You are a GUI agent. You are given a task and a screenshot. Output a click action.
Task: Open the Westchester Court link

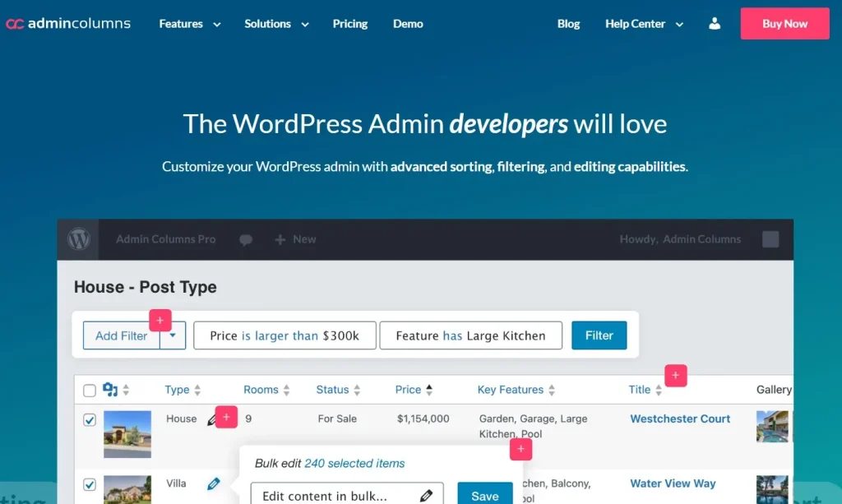680,418
